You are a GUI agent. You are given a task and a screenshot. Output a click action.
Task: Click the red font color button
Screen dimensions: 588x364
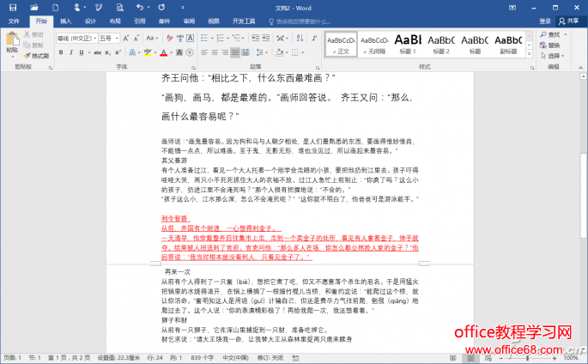click(x=163, y=53)
